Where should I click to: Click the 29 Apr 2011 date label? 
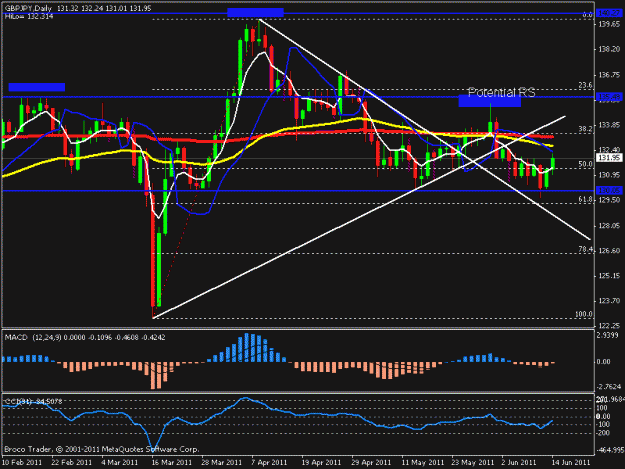point(371,462)
